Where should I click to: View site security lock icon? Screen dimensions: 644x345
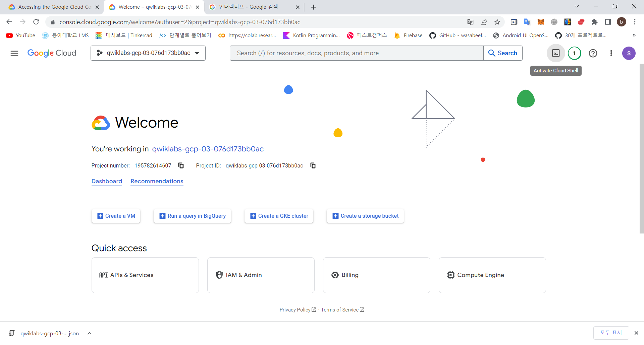click(x=53, y=22)
